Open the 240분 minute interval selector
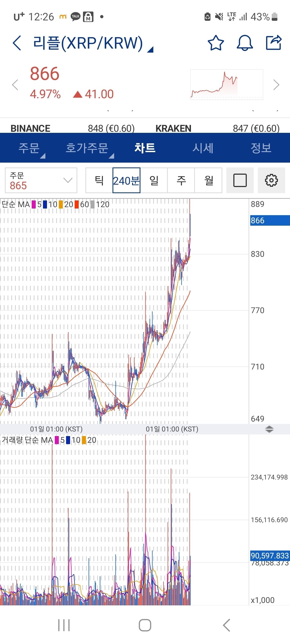The image size is (290, 644). coord(126,180)
